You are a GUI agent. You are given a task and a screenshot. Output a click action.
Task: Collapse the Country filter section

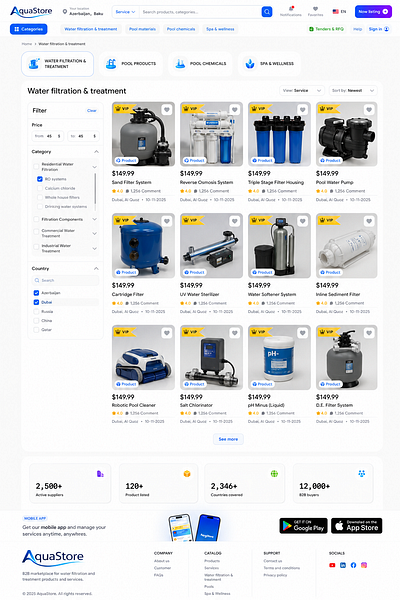pyautogui.click(x=96, y=269)
